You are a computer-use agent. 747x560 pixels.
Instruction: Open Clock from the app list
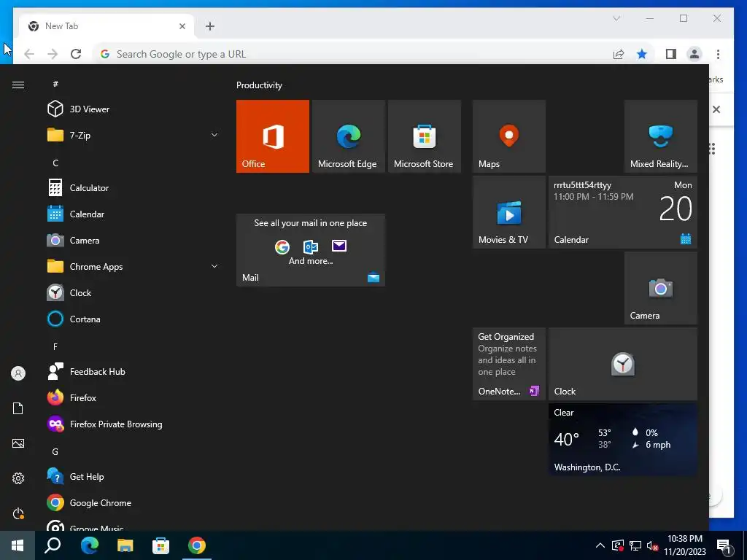pyautogui.click(x=133, y=293)
